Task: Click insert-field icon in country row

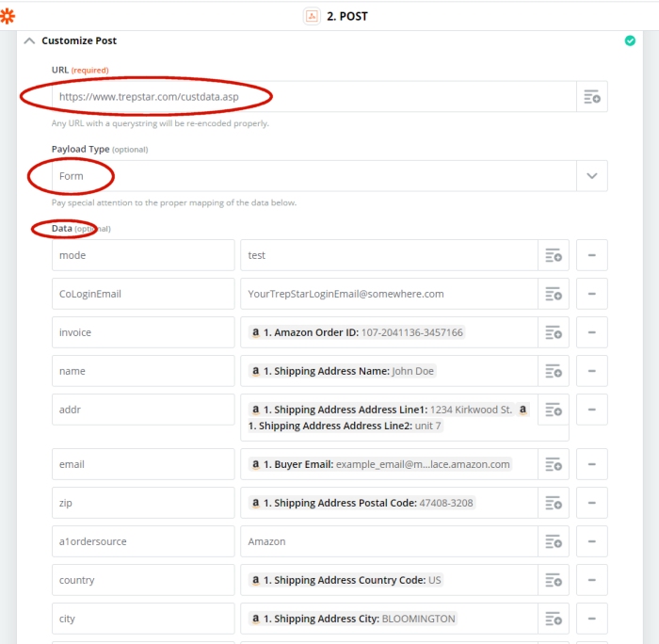Action: [x=554, y=580]
